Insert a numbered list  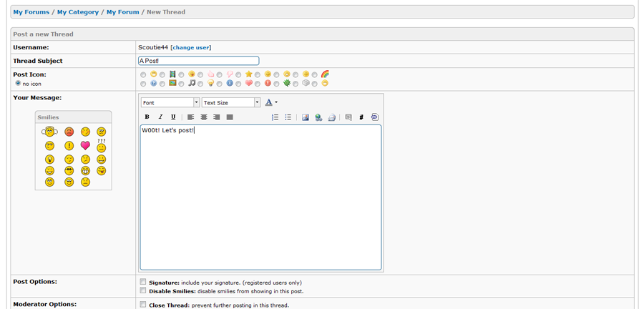[275, 117]
